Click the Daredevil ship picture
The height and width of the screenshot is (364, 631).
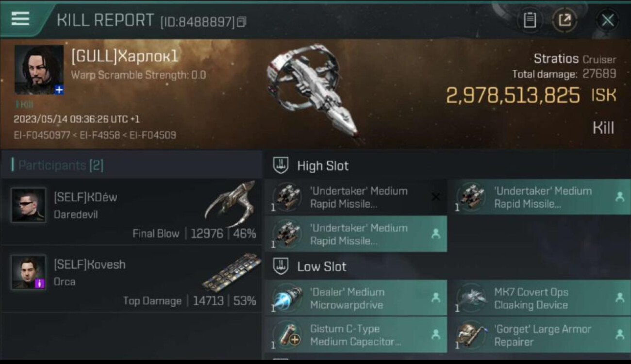231,204
